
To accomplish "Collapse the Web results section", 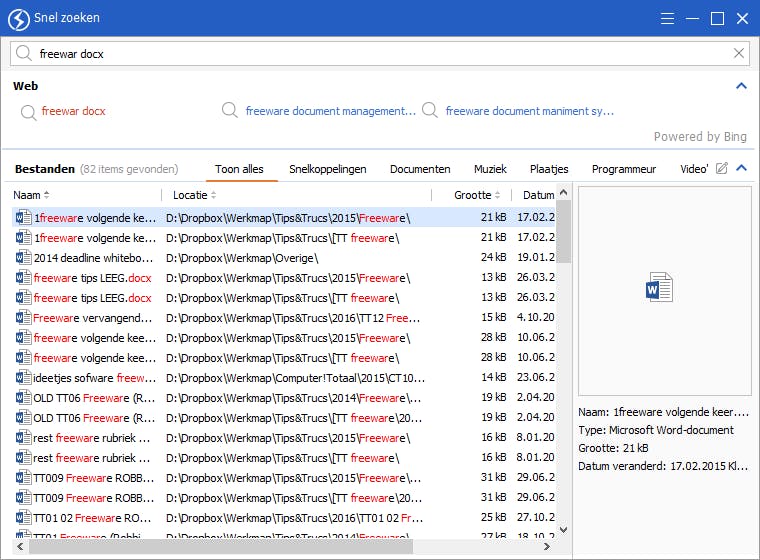I will pyautogui.click(x=741, y=86).
